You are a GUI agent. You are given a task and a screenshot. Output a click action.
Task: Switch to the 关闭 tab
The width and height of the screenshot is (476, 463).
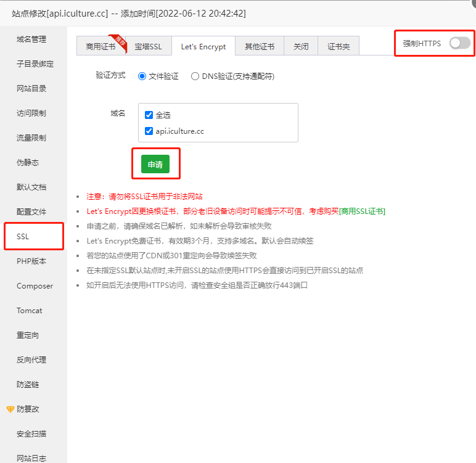tap(301, 46)
